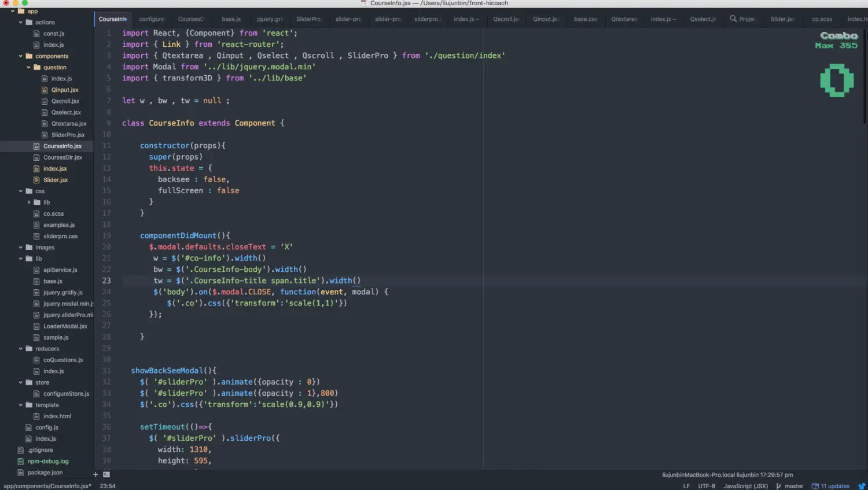Open index.html in template folder
The image size is (868, 490).
point(57,417)
